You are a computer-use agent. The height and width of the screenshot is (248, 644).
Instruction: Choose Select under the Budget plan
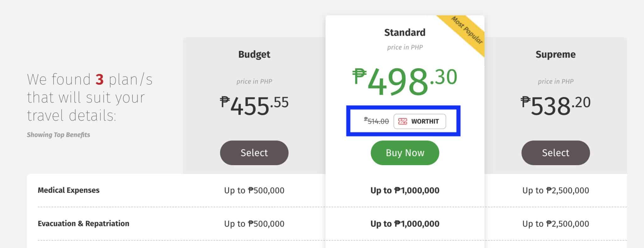(254, 153)
